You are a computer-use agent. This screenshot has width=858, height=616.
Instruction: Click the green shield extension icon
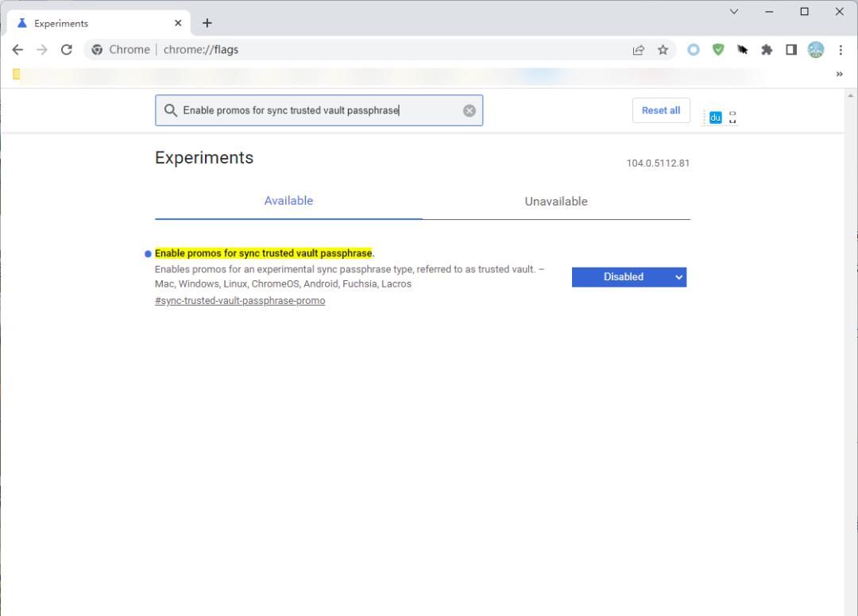tap(718, 49)
